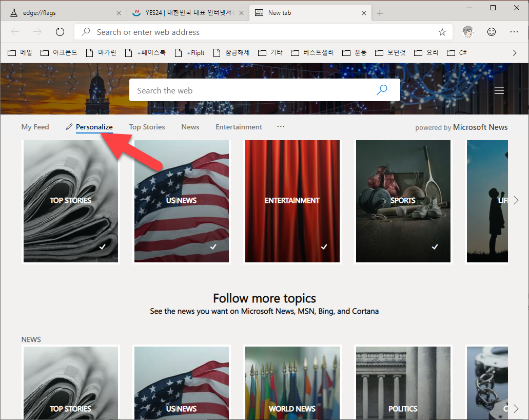Open the +페이스북 bookmark

145,53
